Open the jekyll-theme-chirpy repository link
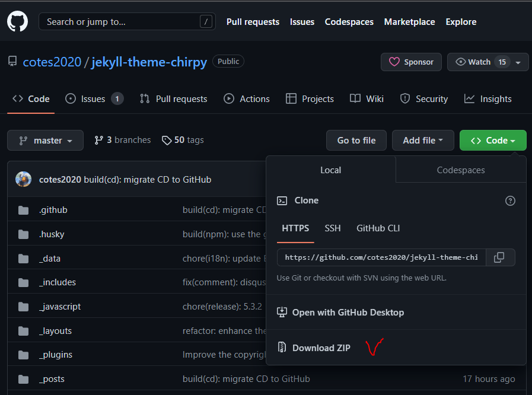Image resolution: width=532 pixels, height=395 pixels. coord(149,62)
